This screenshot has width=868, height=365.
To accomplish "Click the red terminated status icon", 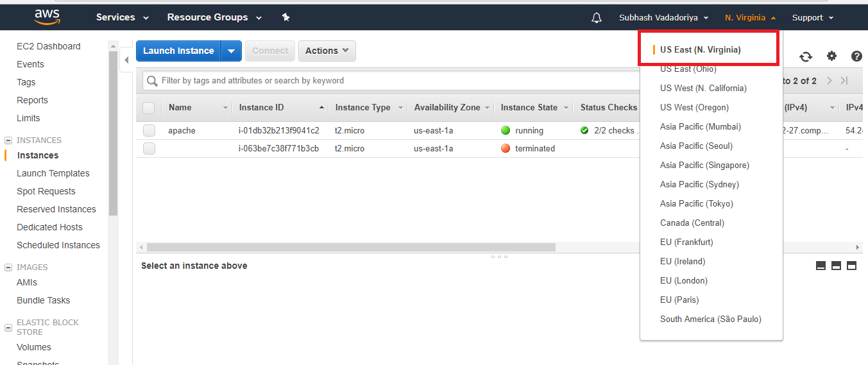I will click(x=506, y=148).
